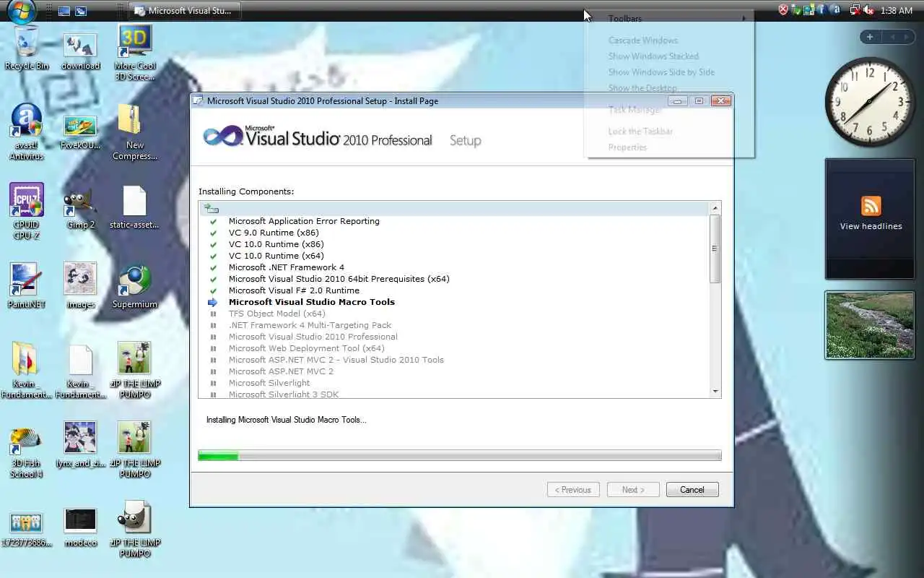Click the Microsoft Visual Studio taskbar button
Screen dimensions: 924x578
[185, 11]
